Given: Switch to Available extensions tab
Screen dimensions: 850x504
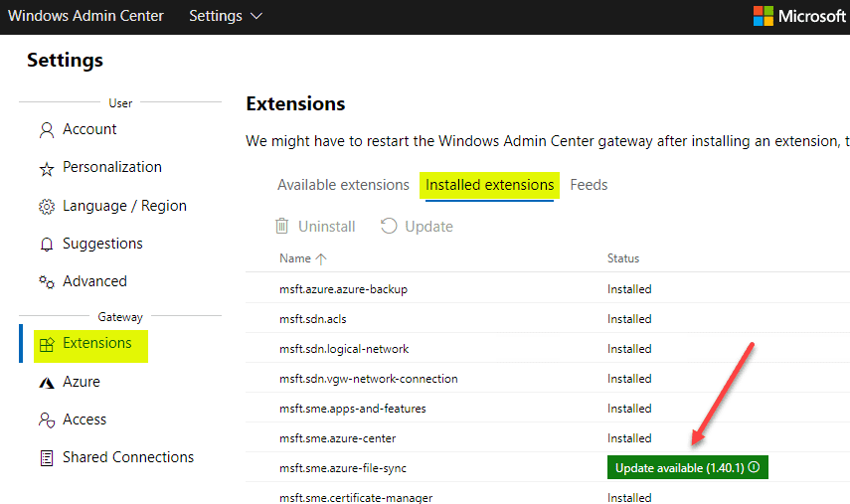Looking at the screenshot, I should coord(343,185).
